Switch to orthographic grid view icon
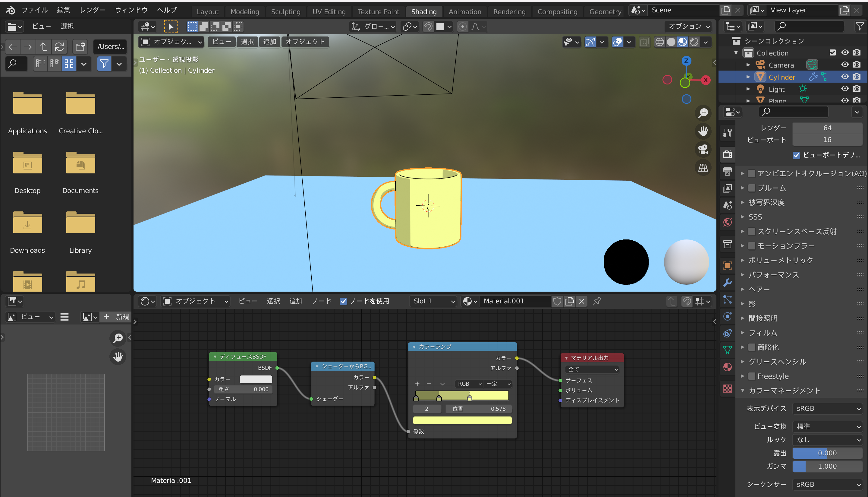Image resolution: width=868 pixels, height=497 pixels. pos(703,168)
